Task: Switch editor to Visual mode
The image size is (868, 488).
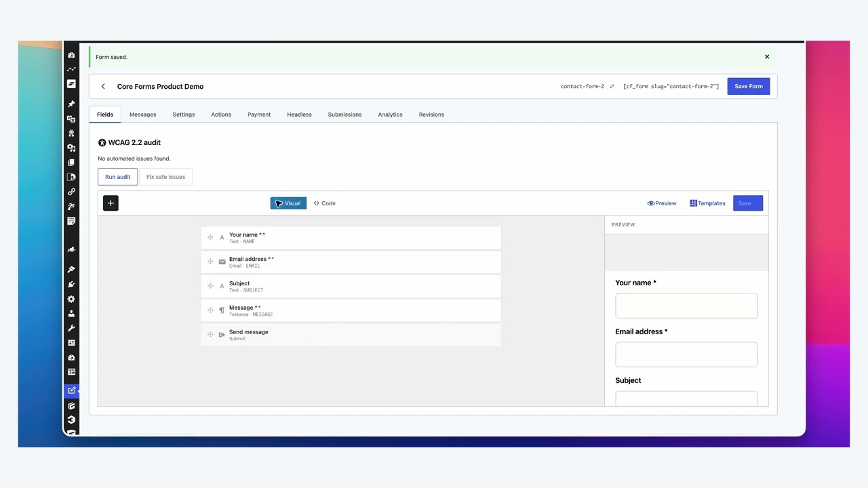Action: click(288, 203)
